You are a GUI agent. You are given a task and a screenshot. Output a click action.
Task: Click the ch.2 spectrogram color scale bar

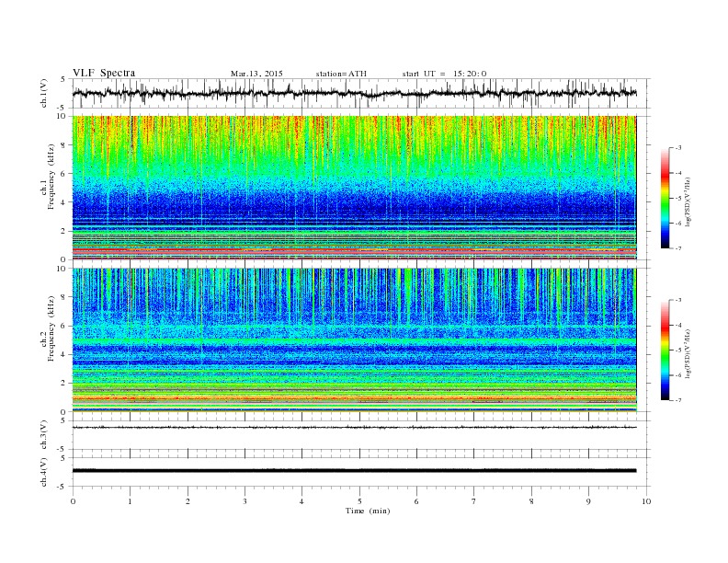tap(665, 350)
